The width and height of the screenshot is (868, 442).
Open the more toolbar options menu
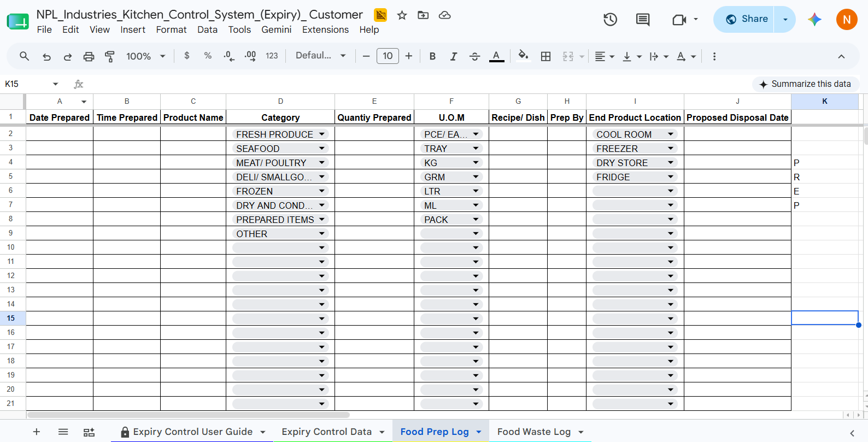(x=714, y=56)
